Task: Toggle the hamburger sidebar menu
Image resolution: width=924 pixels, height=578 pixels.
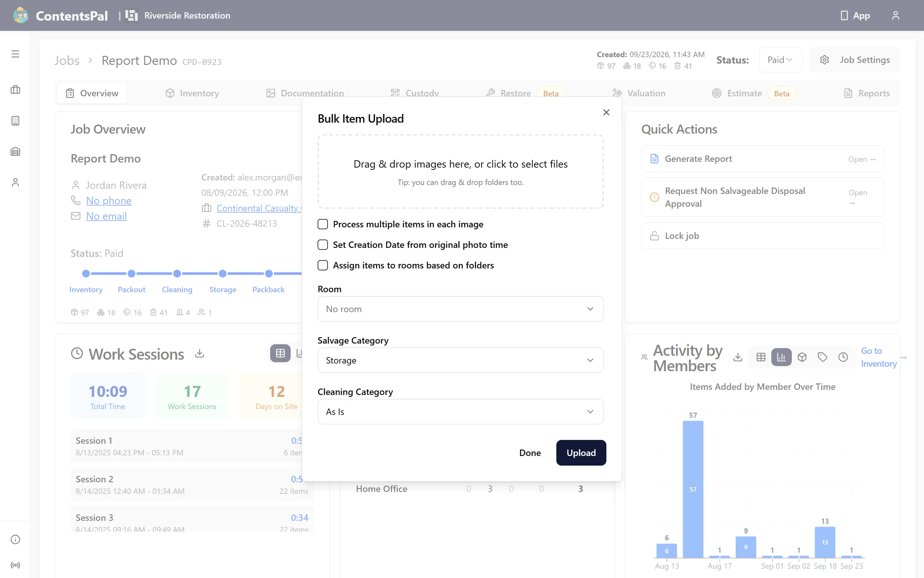Action: (x=15, y=54)
